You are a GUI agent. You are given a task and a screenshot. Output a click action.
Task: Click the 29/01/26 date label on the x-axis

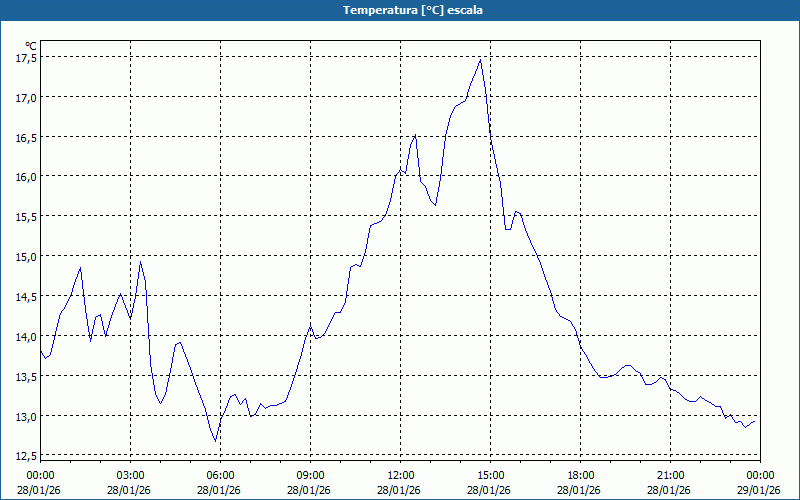pyautogui.click(x=758, y=489)
